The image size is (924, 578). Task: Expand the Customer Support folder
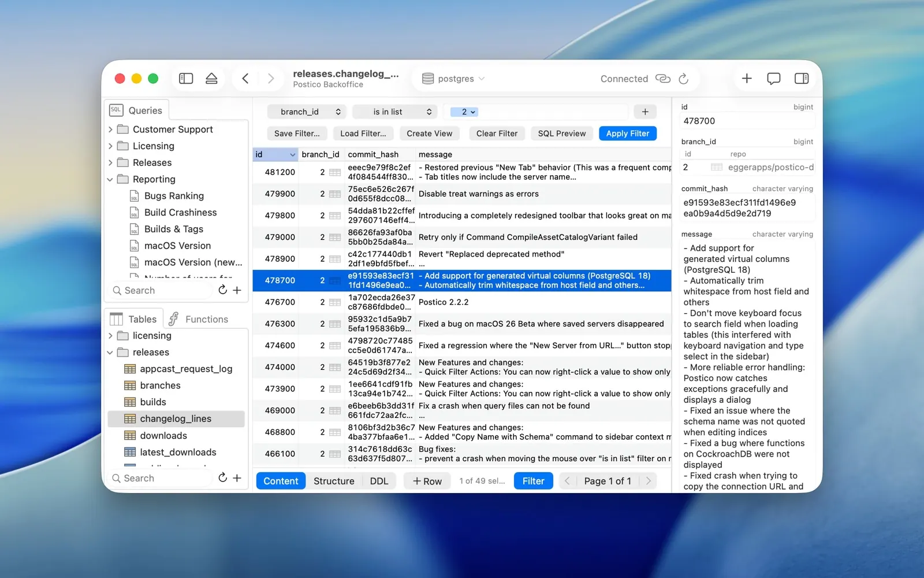(110, 129)
